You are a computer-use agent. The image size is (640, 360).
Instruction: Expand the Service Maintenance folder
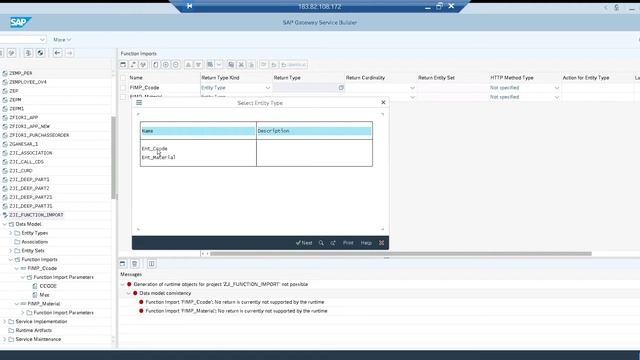(4, 339)
